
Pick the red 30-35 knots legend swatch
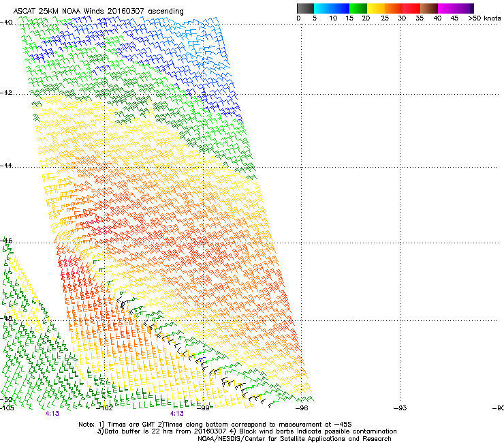[x=411, y=8]
